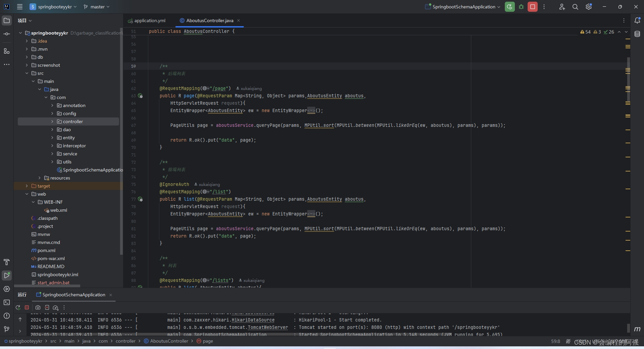Open springbooteyykr project dropdown
This screenshot has width=644, height=349.
tap(53, 7)
